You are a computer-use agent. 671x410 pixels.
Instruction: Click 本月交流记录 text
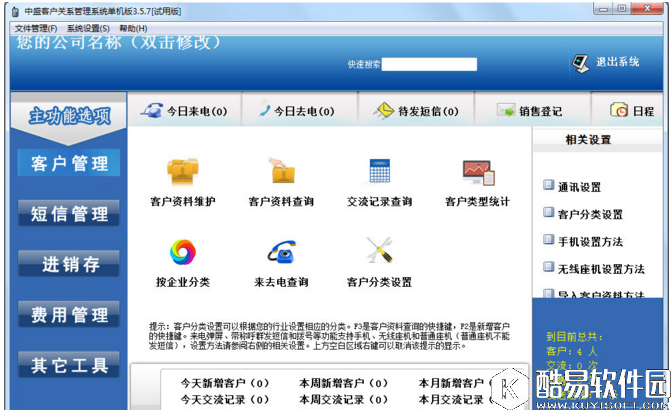tap(451, 400)
